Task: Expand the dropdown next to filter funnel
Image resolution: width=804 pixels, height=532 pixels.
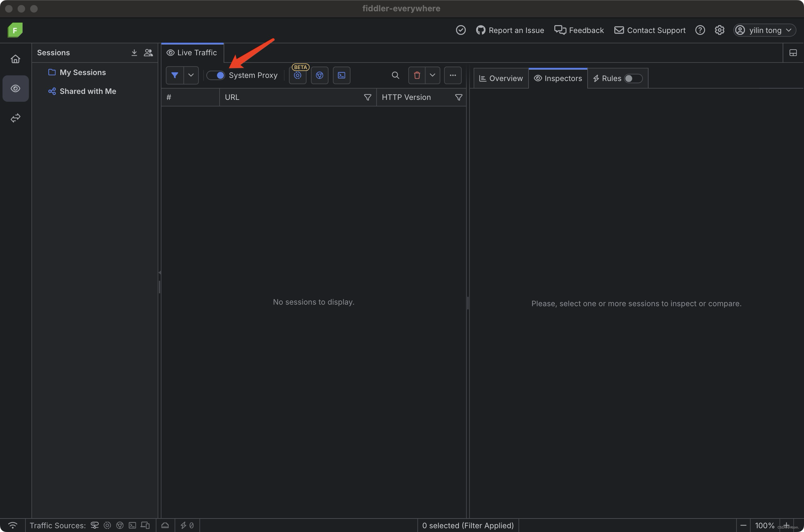Action: (x=191, y=75)
